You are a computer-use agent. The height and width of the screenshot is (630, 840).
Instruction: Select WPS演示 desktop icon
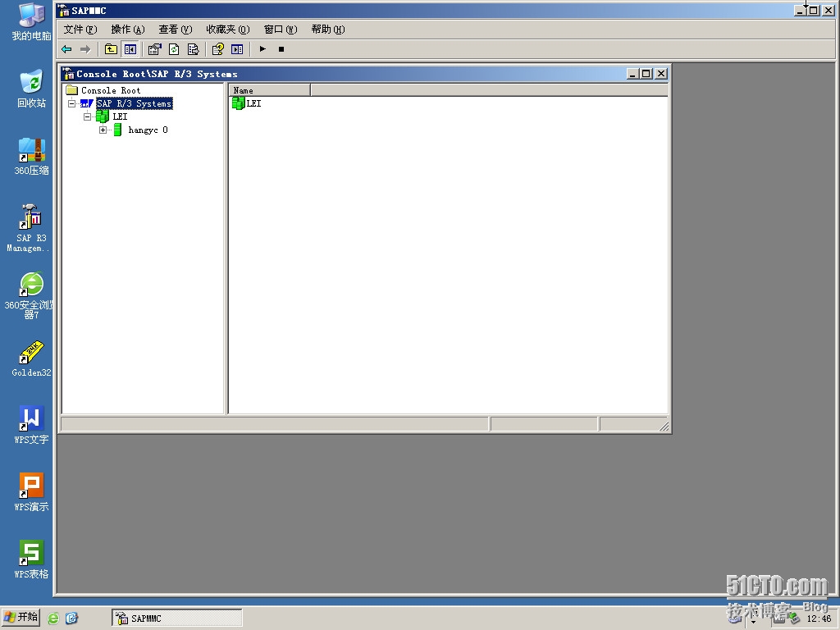(32, 492)
